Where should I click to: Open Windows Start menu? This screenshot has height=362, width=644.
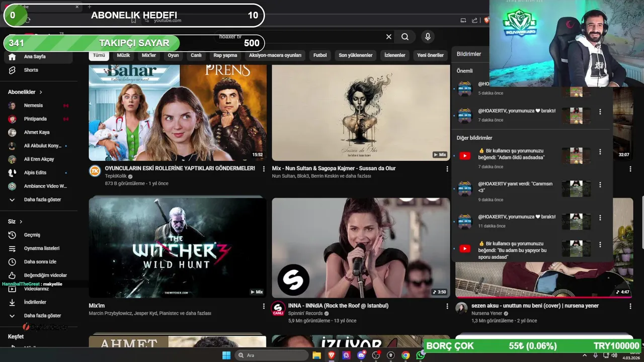pyautogui.click(x=226, y=355)
